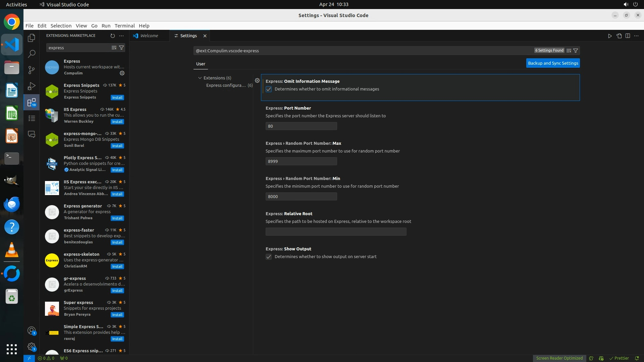Click the Backup and Sync Settings button

553,63
